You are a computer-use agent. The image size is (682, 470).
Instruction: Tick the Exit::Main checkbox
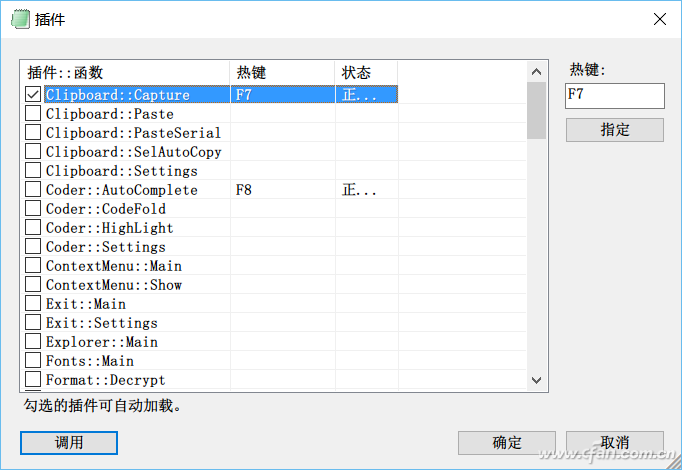[x=33, y=303]
